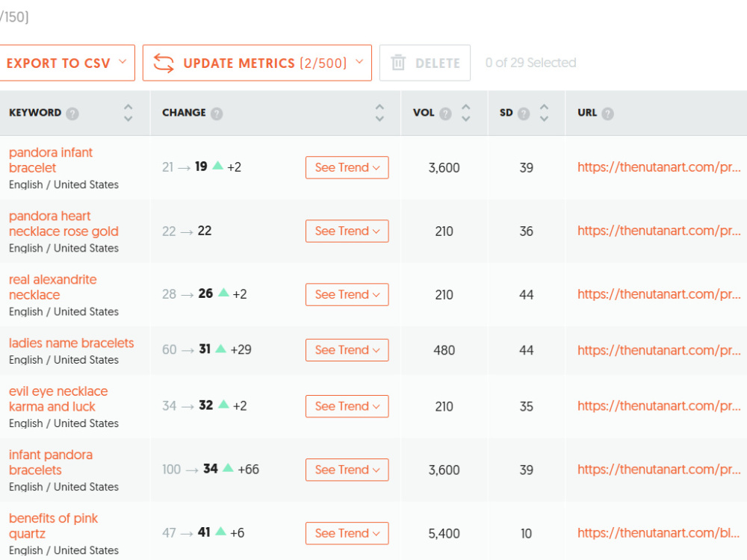747x560 pixels.
Task: Open the real alexandrite necklace keyword link
Action: coord(53,287)
